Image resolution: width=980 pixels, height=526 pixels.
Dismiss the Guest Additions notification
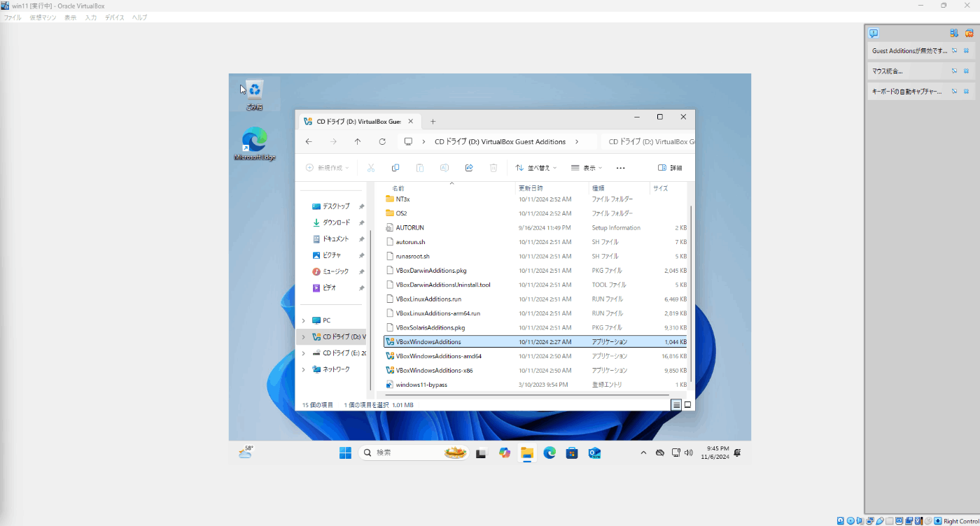click(966, 51)
